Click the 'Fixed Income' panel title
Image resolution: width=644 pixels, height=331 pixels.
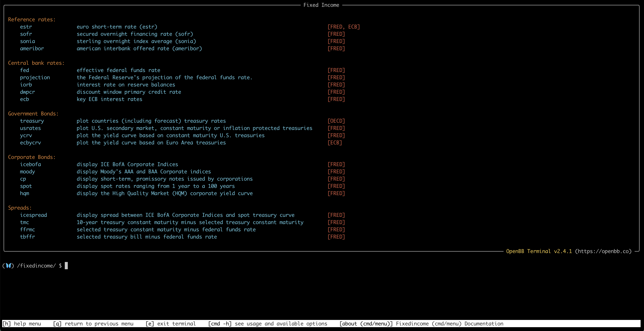321,5
